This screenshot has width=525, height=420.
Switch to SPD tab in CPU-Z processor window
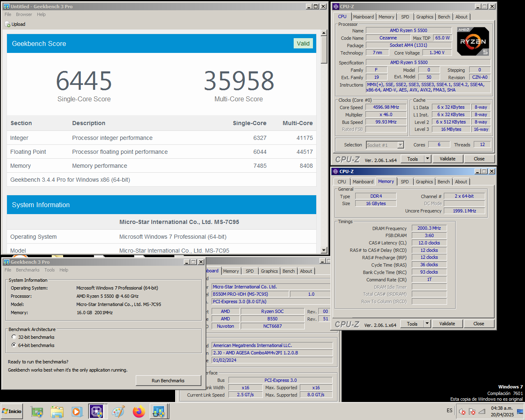click(x=405, y=17)
